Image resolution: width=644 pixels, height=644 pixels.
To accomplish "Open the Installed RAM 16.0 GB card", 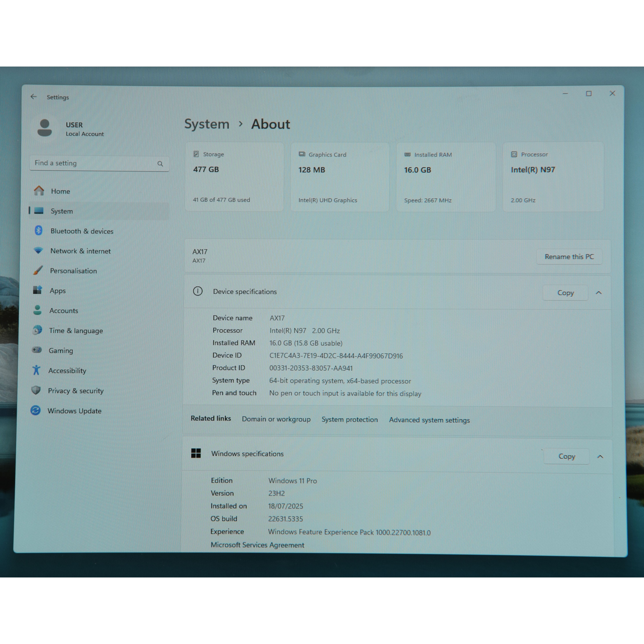I will (446, 177).
